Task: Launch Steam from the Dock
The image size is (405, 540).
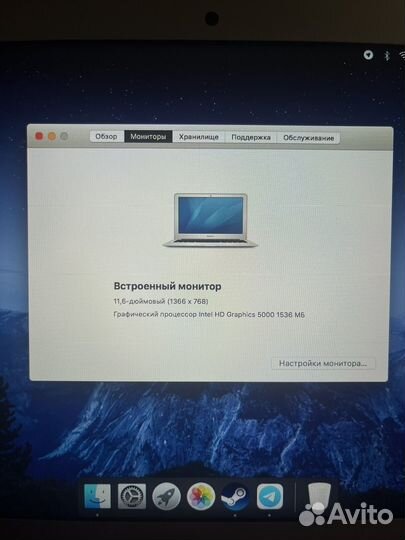Action: (235, 497)
